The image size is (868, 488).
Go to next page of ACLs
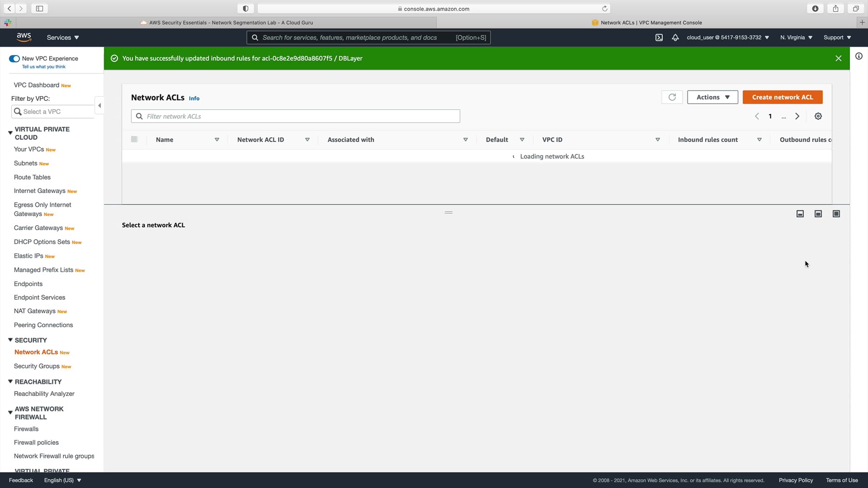(797, 116)
